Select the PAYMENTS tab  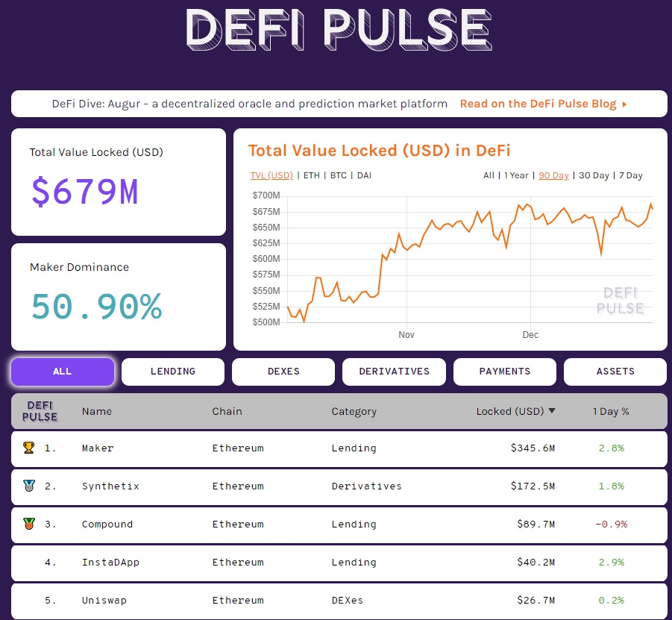(505, 372)
